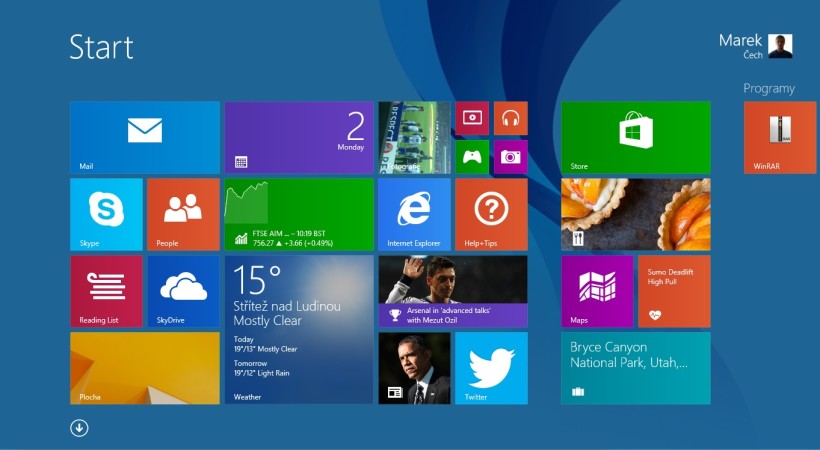Launch WinRAR from Programy group
Viewport: 820px width, 450px height.
[780, 138]
